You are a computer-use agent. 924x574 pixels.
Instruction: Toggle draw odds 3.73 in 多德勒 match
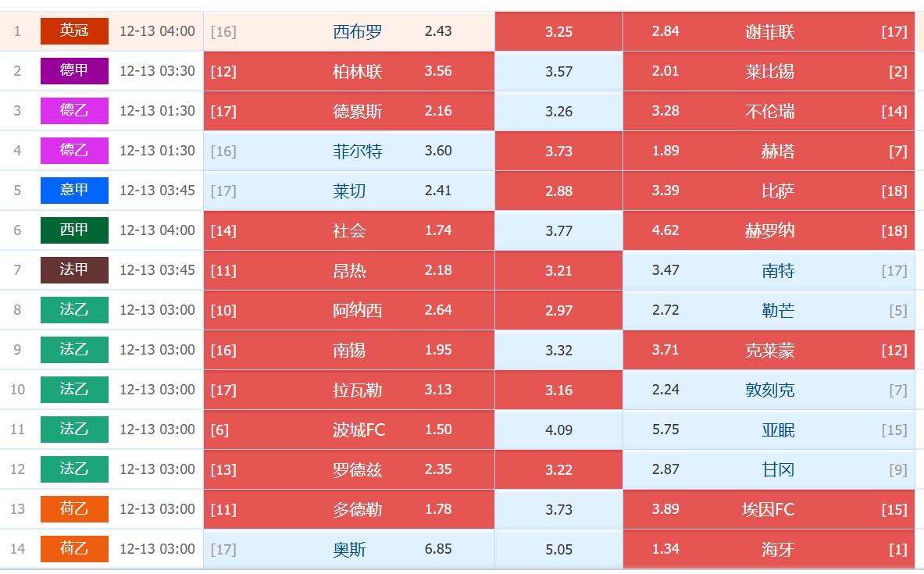(x=558, y=510)
